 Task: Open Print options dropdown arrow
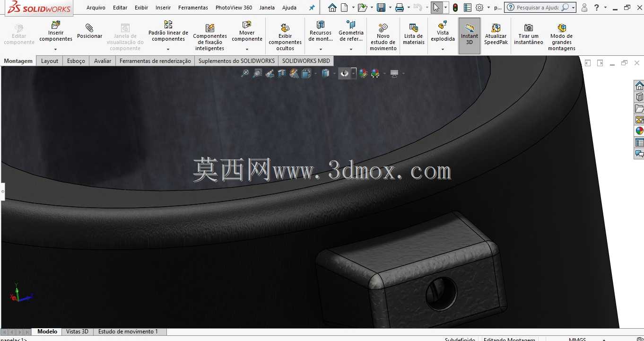[409, 8]
